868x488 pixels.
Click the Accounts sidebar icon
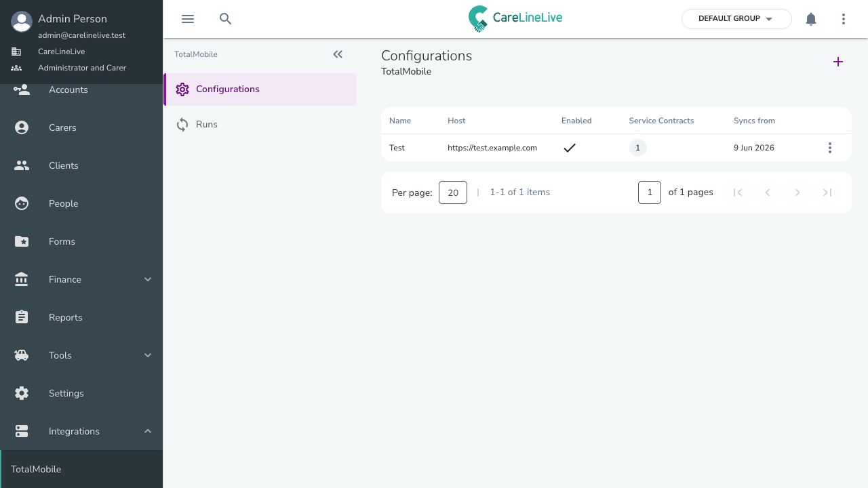click(x=22, y=89)
